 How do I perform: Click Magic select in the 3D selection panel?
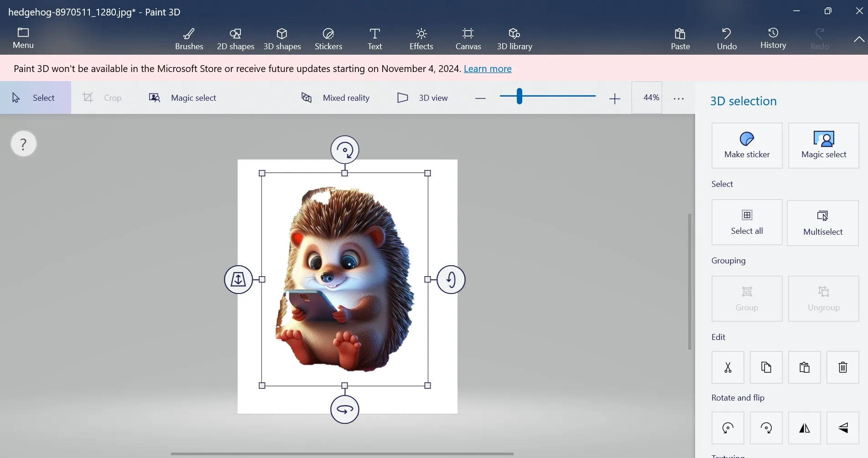(x=824, y=145)
